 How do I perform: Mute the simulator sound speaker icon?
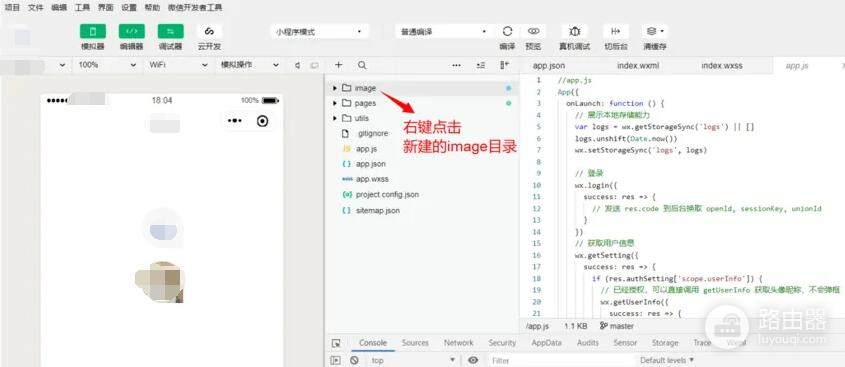tap(297, 65)
